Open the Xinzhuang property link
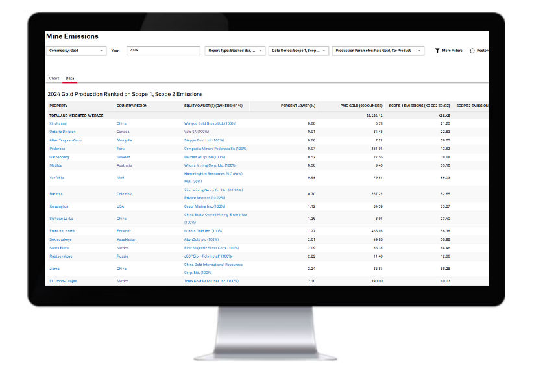 click(x=58, y=123)
